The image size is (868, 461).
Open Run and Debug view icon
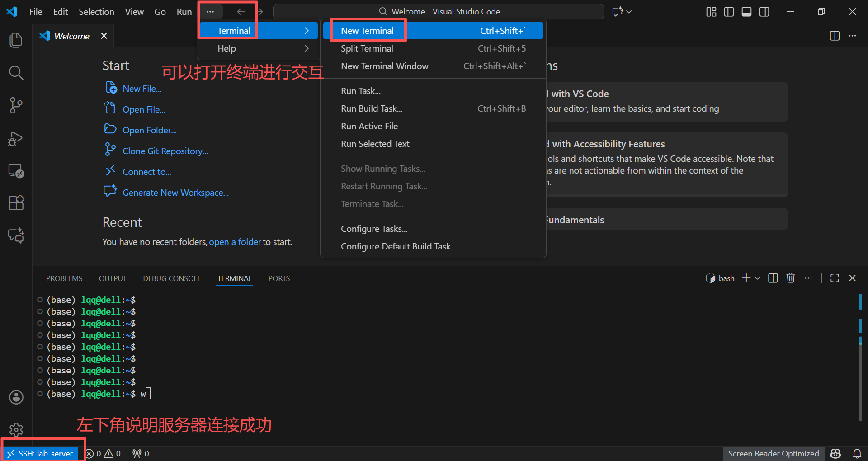tap(16, 138)
